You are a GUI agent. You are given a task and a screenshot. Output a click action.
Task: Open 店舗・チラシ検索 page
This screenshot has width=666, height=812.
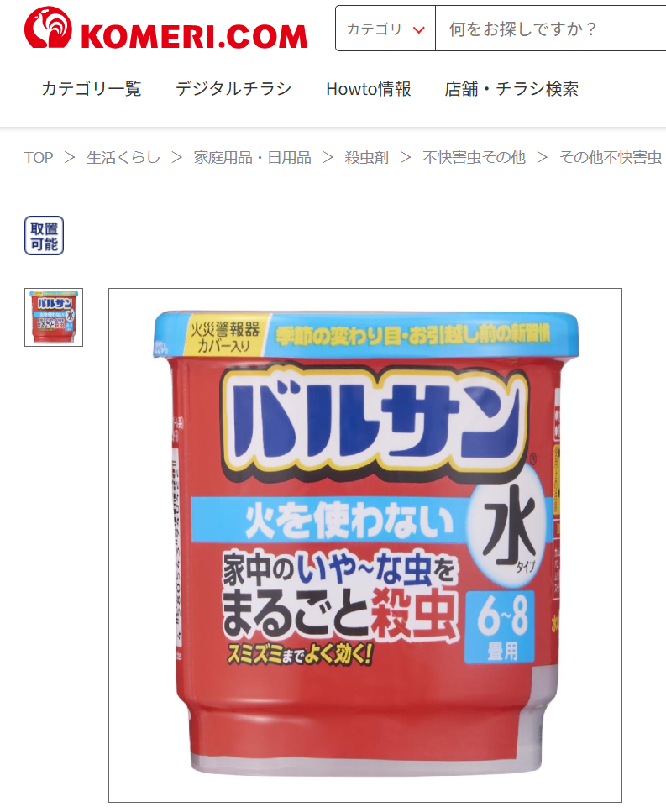(511, 88)
